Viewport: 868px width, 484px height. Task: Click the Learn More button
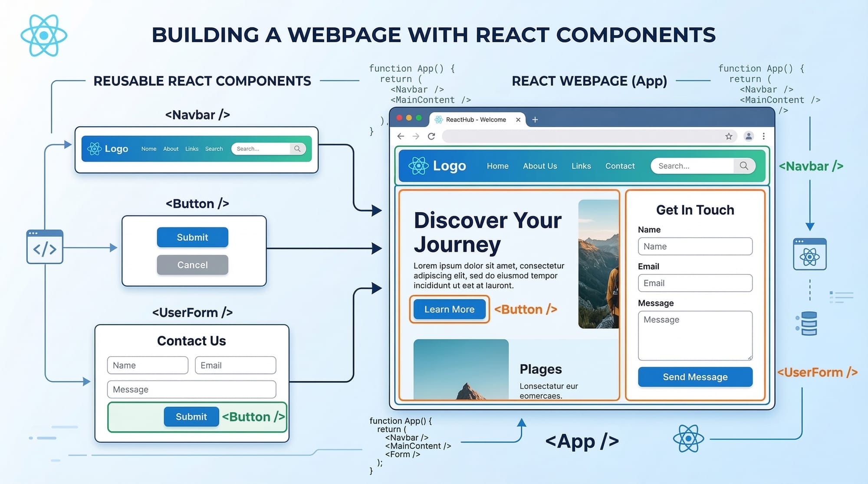pyautogui.click(x=449, y=309)
